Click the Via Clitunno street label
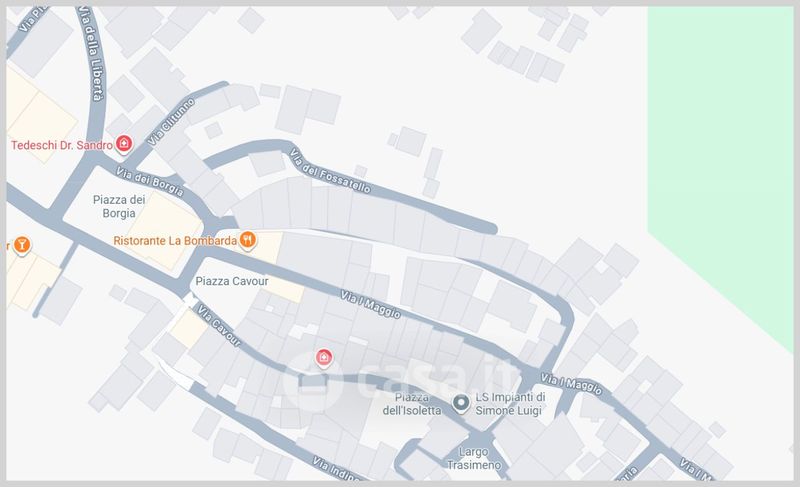This screenshot has height=487, width=800. tap(171, 122)
